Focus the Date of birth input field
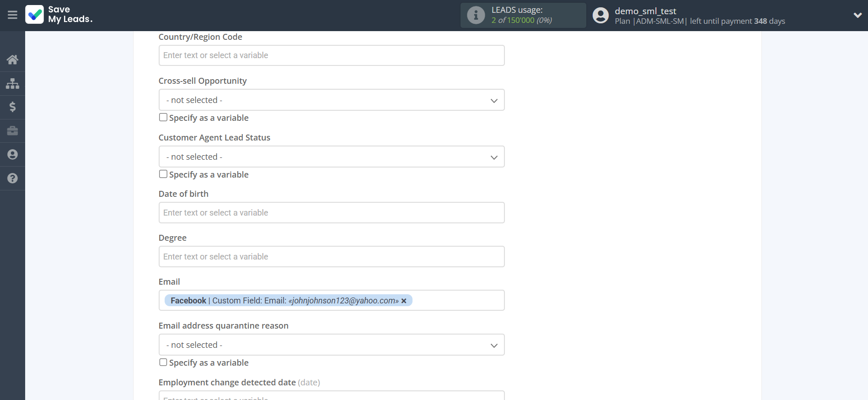Image resolution: width=868 pixels, height=400 pixels. (x=331, y=213)
